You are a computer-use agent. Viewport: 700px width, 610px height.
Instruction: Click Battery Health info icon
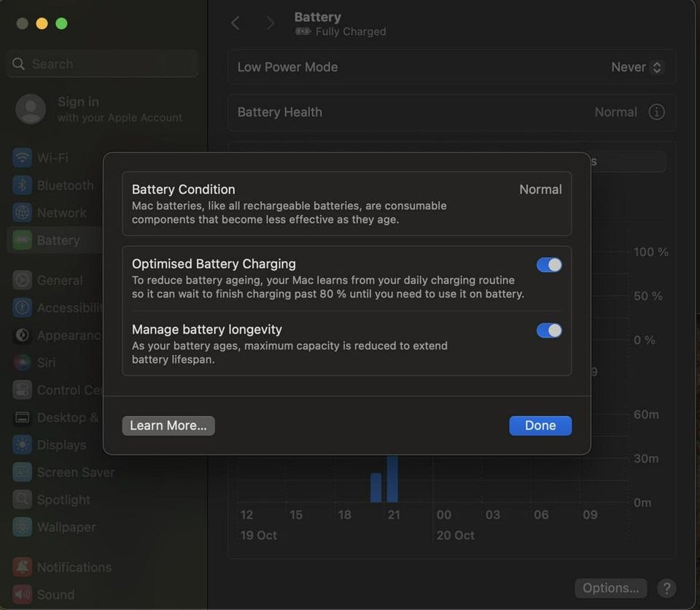(x=656, y=112)
